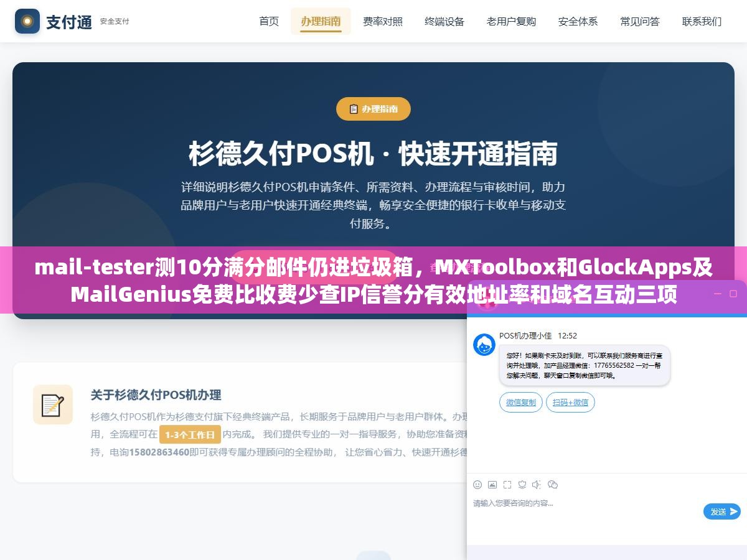This screenshot has height=560, width=747.
Task: Click the 发送 send button
Action: (x=722, y=511)
